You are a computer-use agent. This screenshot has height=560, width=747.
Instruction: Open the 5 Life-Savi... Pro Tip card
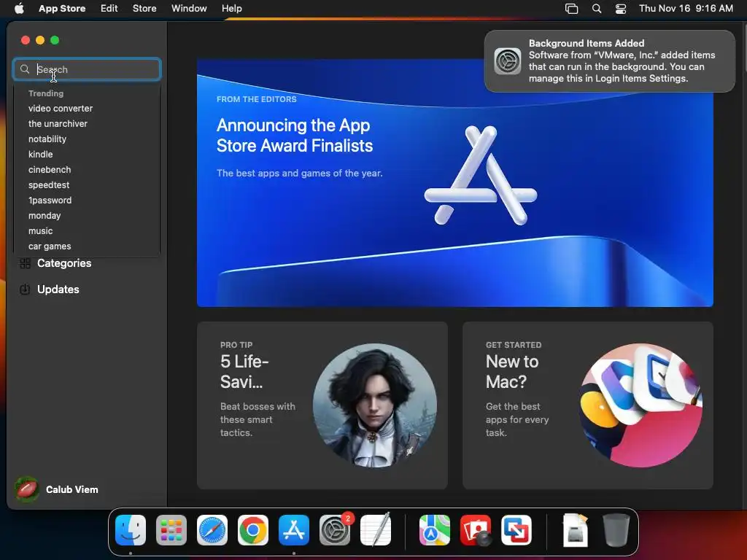tap(322, 405)
